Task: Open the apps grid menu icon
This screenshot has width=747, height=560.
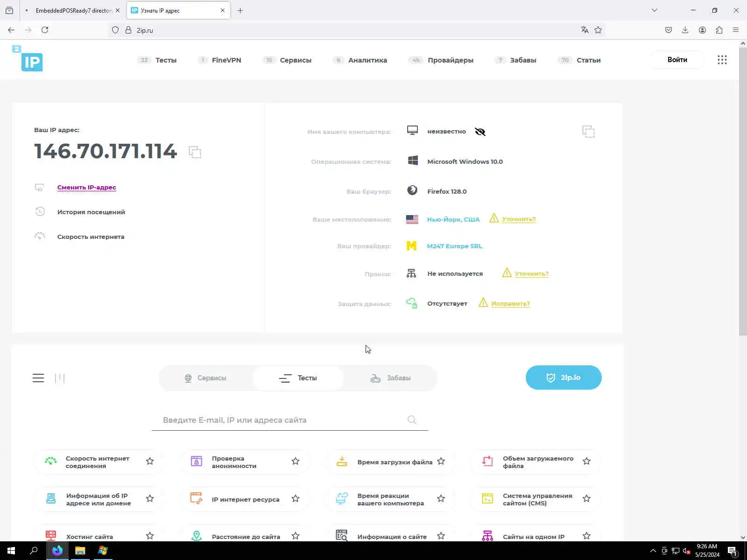Action: (x=722, y=60)
